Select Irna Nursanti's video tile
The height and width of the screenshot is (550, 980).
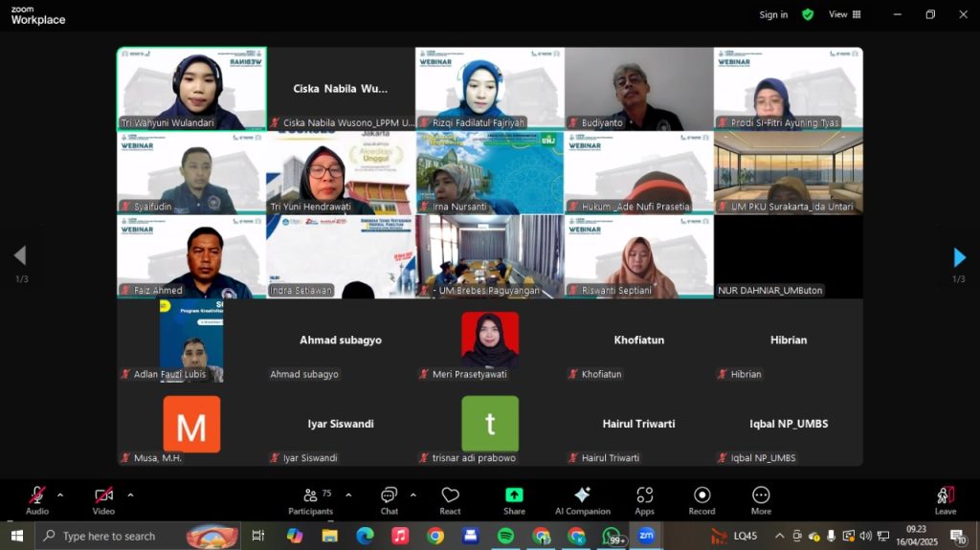click(x=489, y=172)
